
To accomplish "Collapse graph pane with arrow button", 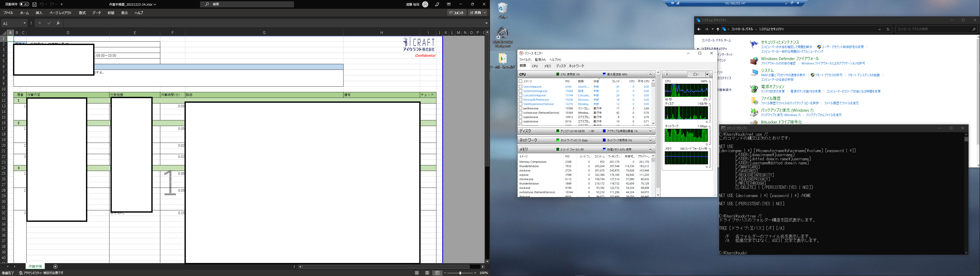I will (667, 74).
